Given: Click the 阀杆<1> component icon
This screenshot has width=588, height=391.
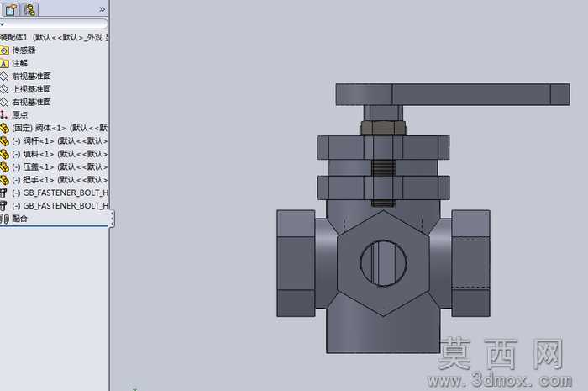Looking at the screenshot, I should pyautogui.click(x=4, y=141).
